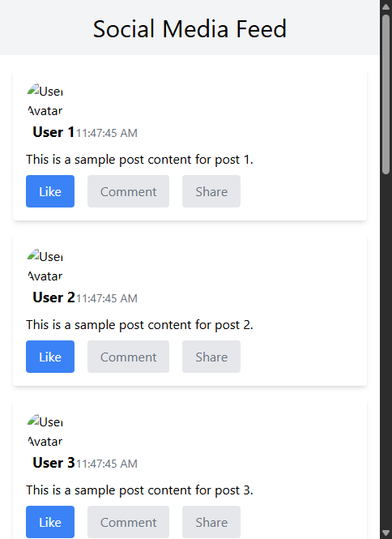
Task: Click User 1's broken avatar image
Action: [x=45, y=101]
